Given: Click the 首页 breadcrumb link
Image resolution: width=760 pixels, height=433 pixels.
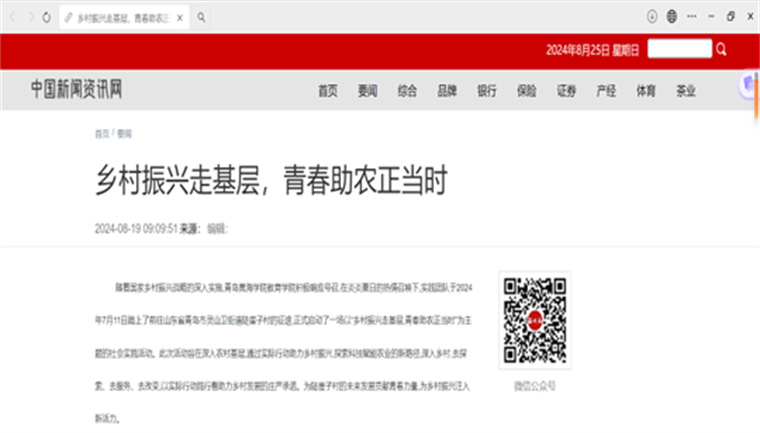Looking at the screenshot, I should pos(101,133).
